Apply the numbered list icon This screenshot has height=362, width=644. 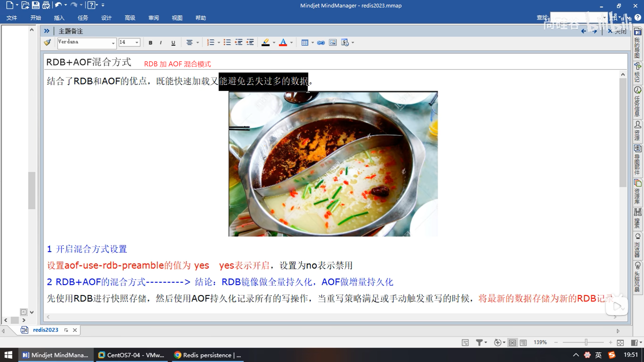pyautogui.click(x=210, y=43)
